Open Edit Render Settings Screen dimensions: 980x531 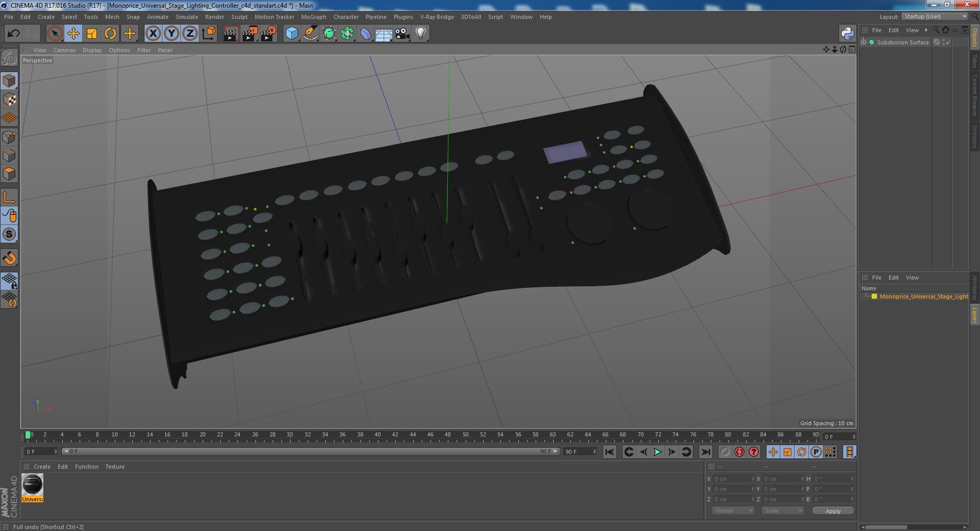269,34
